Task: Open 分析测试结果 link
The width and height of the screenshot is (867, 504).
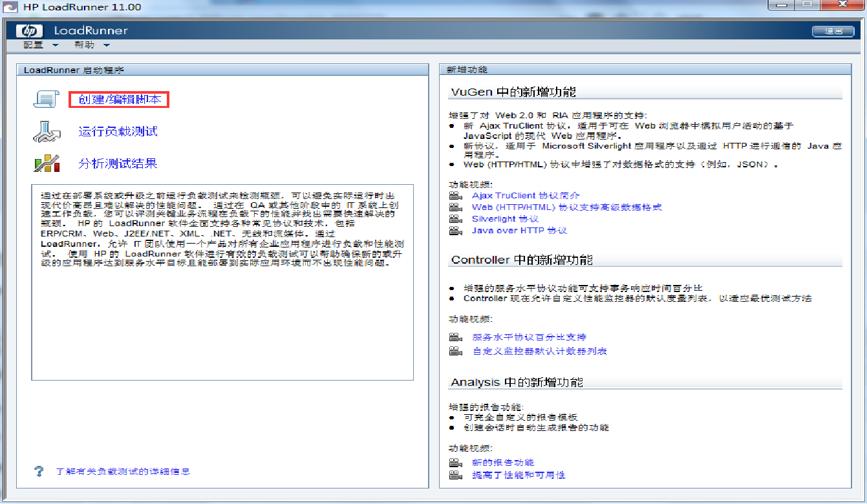Action: pos(118,163)
